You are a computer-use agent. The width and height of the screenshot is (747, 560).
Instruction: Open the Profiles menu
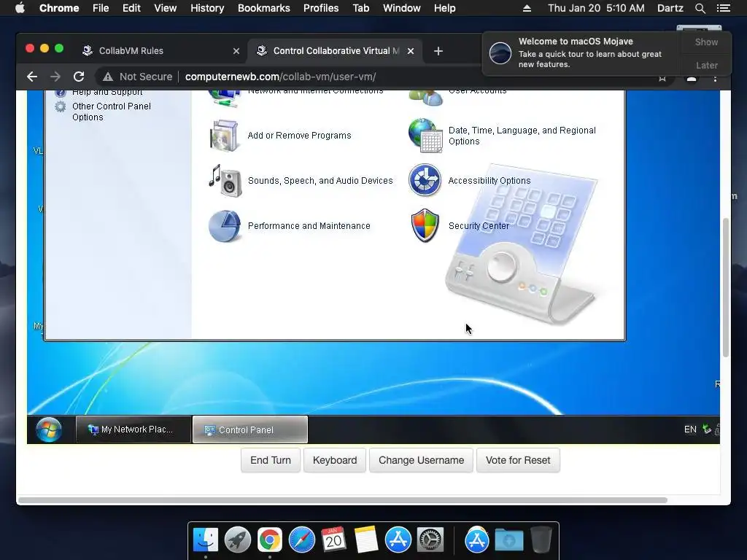321,8
